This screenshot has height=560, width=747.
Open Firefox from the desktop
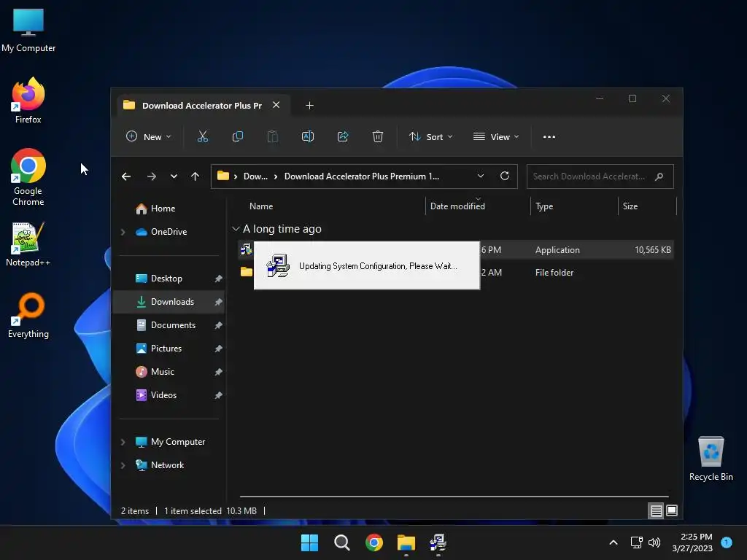point(28,101)
